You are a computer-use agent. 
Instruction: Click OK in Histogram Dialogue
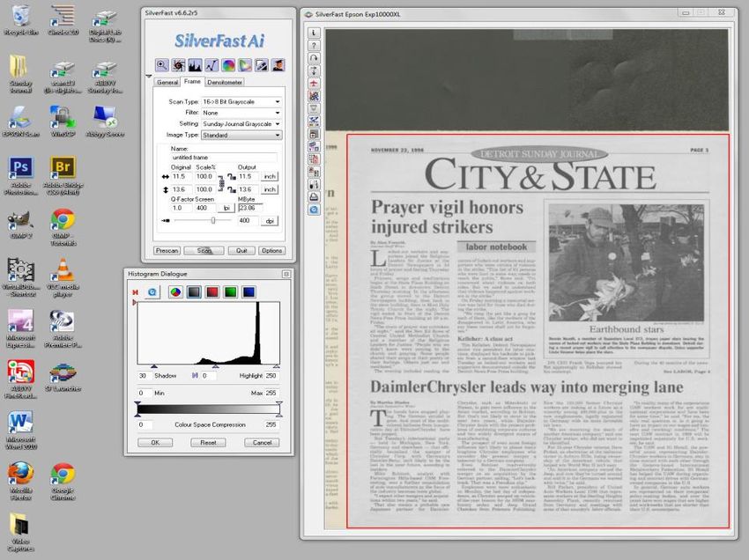155,443
